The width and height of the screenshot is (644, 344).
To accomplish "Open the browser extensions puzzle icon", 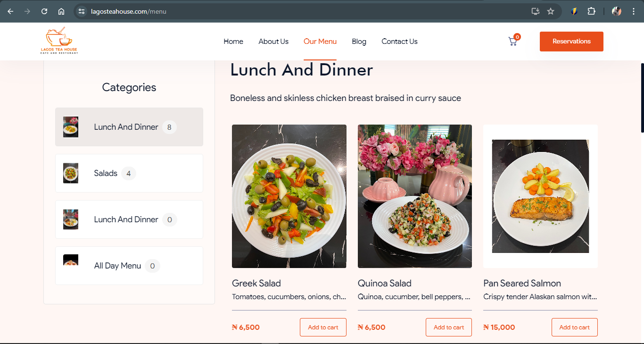I will [591, 11].
